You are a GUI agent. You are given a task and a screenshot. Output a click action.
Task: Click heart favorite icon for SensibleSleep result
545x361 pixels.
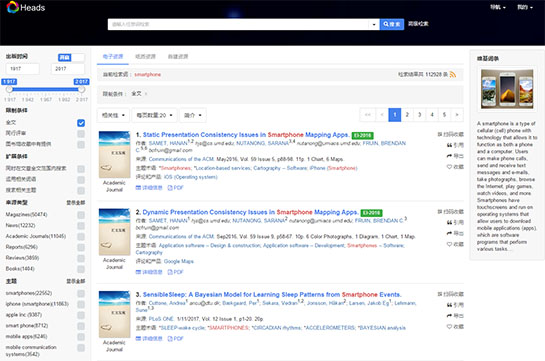point(449,327)
